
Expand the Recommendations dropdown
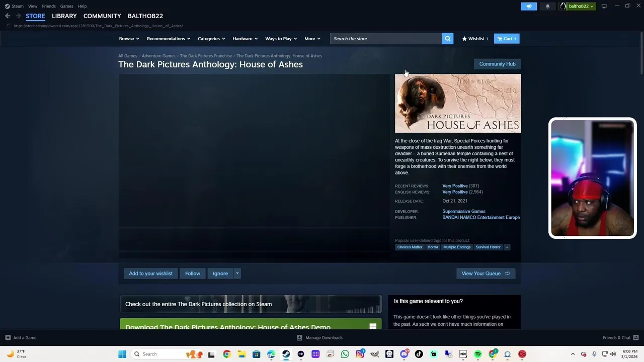[x=169, y=39]
